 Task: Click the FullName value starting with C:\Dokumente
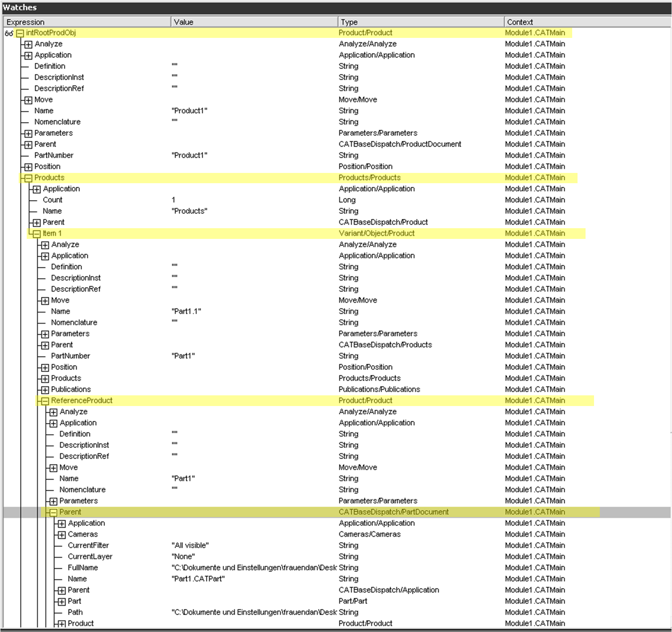(x=254, y=567)
